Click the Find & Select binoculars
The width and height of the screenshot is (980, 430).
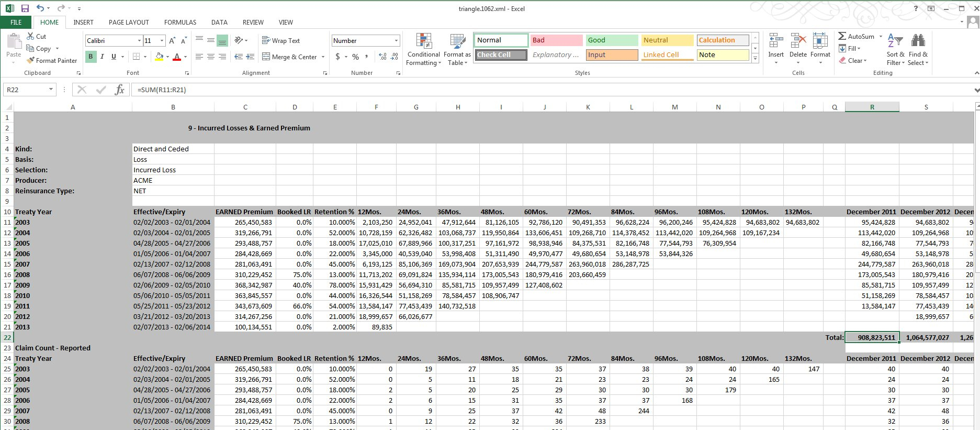[x=918, y=50]
